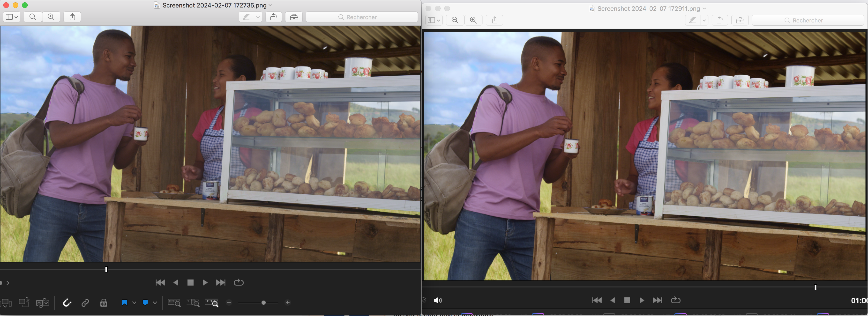This screenshot has height=316, width=868.
Task: Click the blue marker icon
Action: click(145, 302)
